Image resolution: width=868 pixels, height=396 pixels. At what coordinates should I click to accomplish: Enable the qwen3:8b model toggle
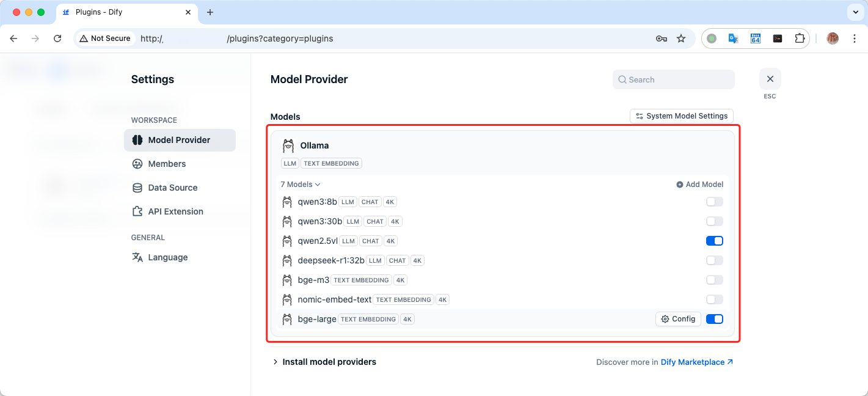(x=714, y=202)
